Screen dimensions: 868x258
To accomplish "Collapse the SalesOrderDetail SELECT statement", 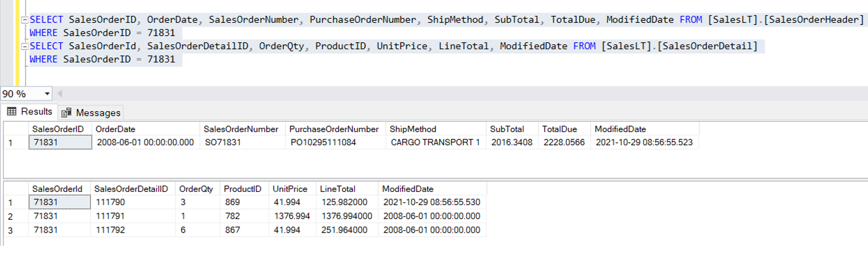I will click(24, 46).
